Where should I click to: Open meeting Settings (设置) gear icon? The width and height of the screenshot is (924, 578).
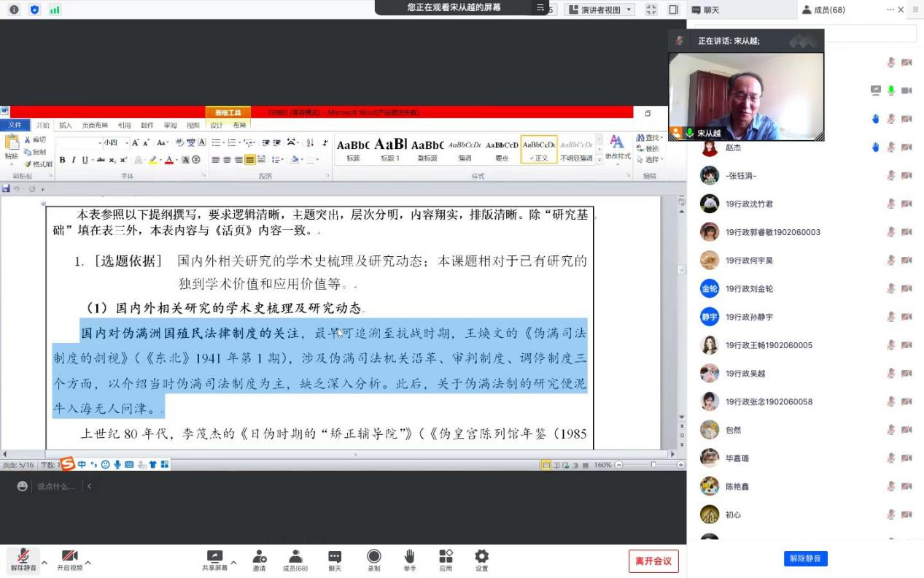click(481, 558)
